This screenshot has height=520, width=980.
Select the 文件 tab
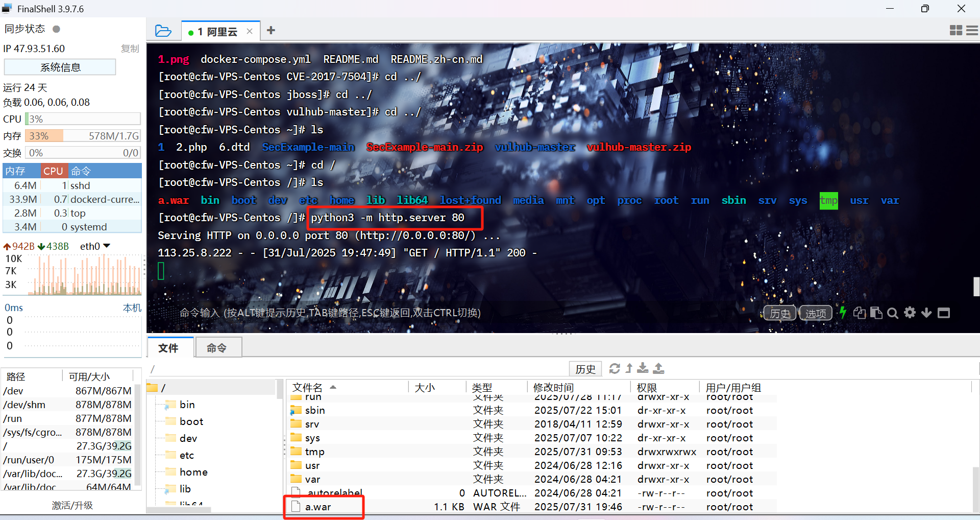tap(170, 347)
